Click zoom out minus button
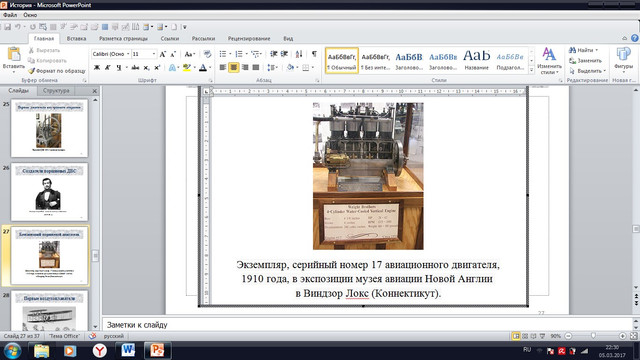 click(568, 336)
